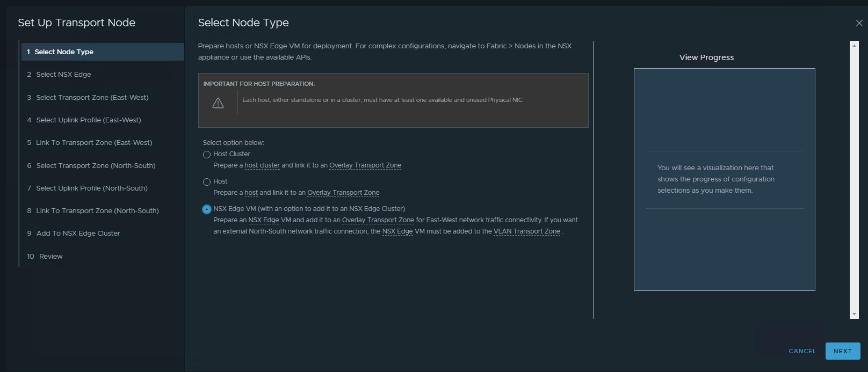This screenshot has width=868, height=372.
Task: Click the View Progress visualization panel
Action: click(724, 179)
